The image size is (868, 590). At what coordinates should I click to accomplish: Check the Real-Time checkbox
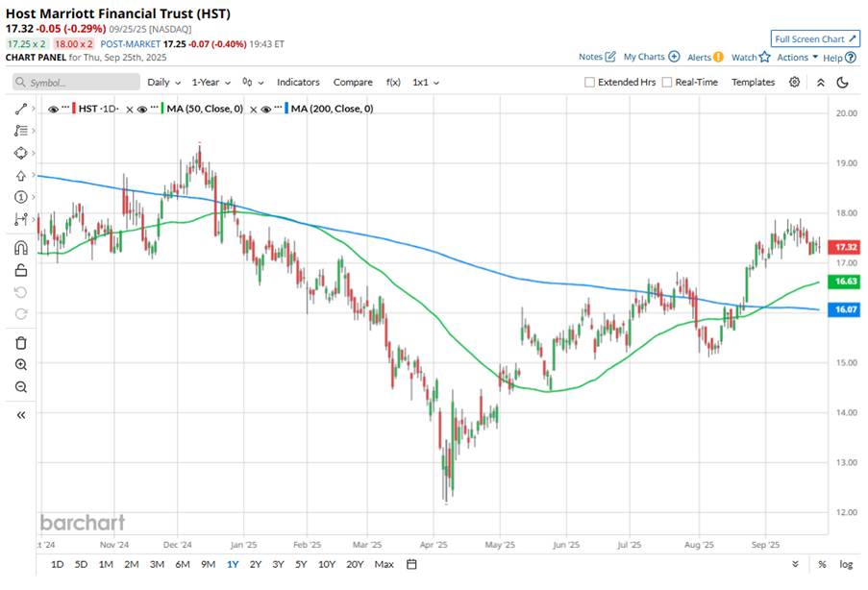[x=667, y=83]
